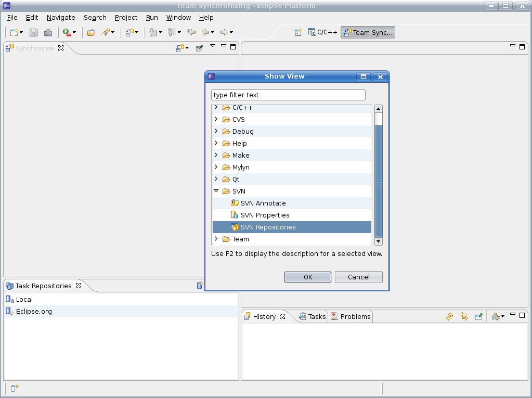Switch to the C/C++ perspective

[x=323, y=32]
